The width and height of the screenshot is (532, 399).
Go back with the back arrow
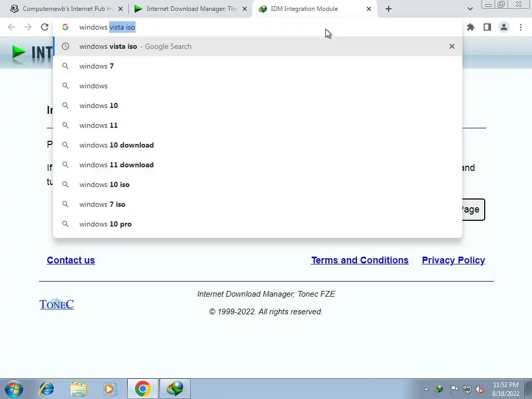[11, 27]
